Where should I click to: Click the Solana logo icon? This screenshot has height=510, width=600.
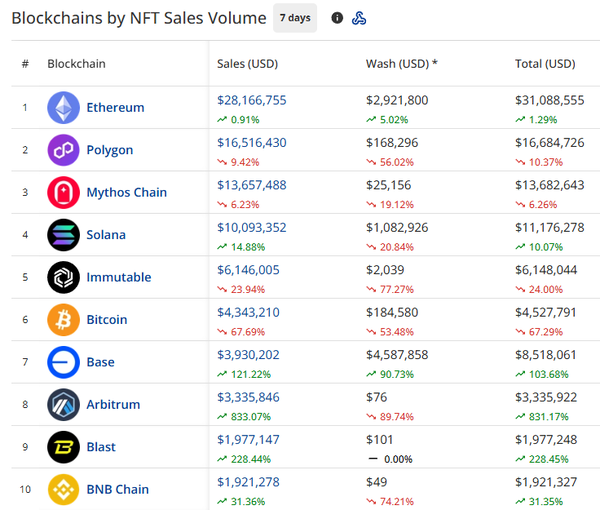[x=63, y=235]
